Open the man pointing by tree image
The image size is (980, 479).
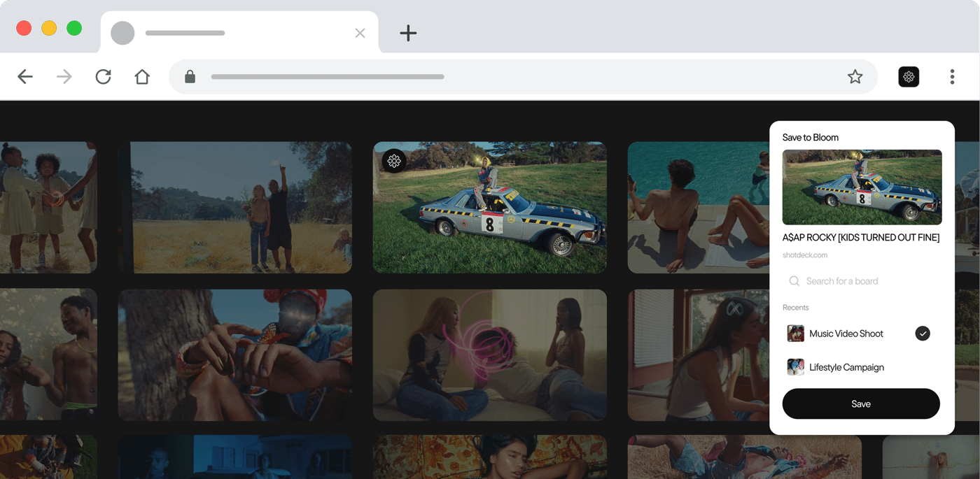[x=235, y=355]
